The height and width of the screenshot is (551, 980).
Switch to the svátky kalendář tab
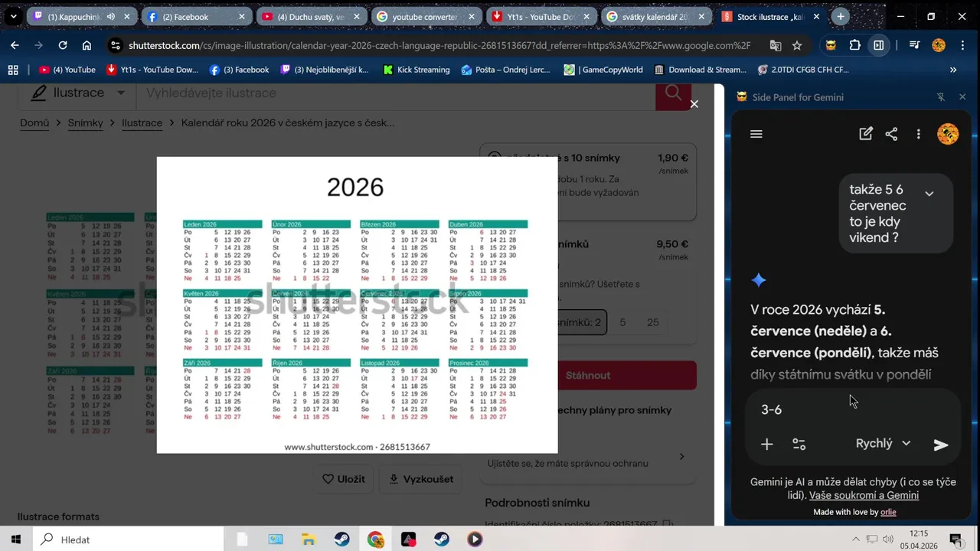[655, 16]
